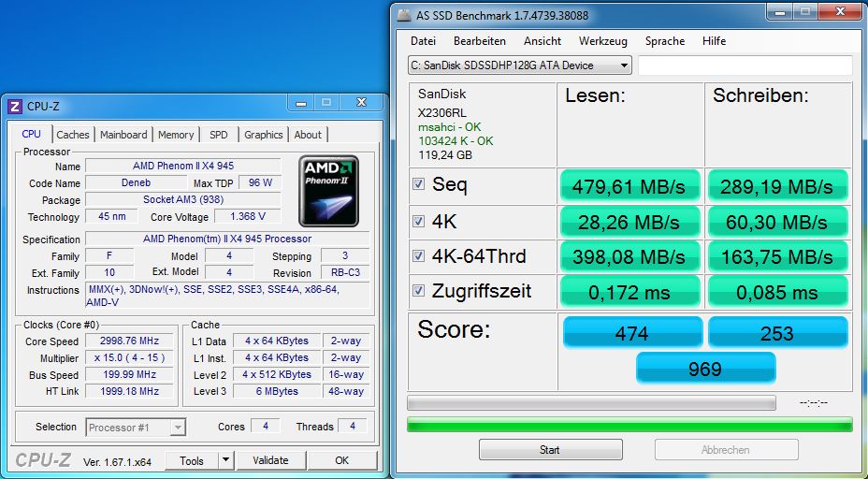Image resolution: width=868 pixels, height=479 pixels.
Task: Click the X2306RL firmware text
Action: pos(443,113)
